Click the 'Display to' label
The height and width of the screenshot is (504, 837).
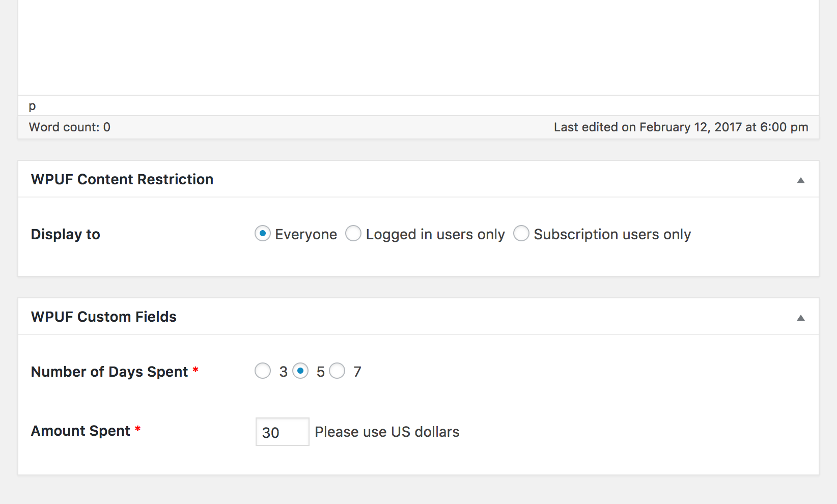point(66,234)
